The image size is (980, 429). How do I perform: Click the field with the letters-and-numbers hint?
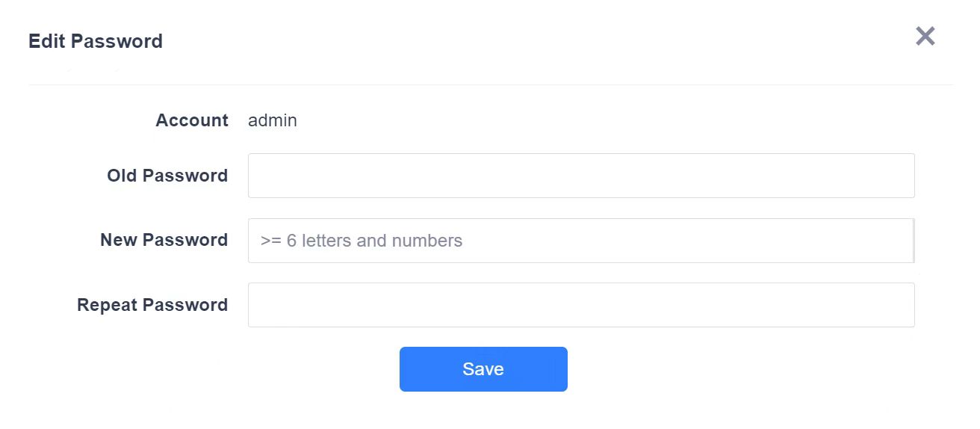click(580, 241)
